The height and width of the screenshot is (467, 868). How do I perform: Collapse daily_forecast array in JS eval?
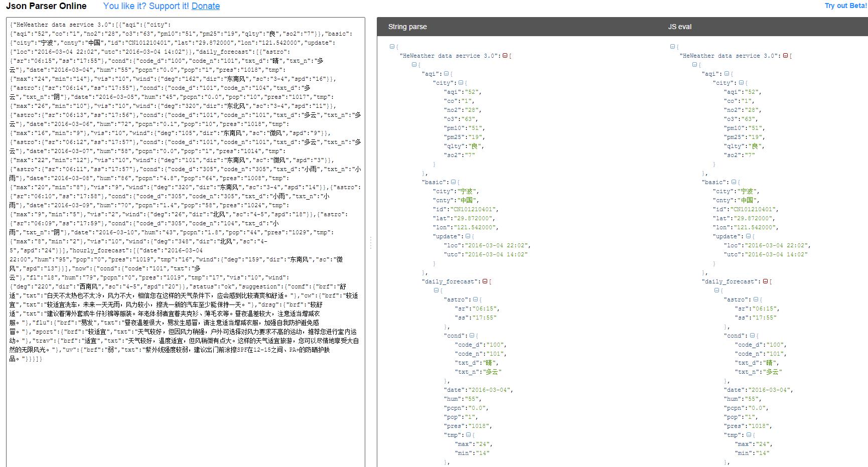pos(765,281)
